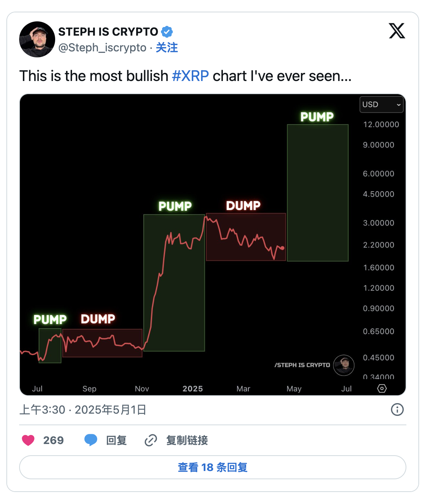Open the tweet info circle icon
This screenshot has width=430, height=504.
(397, 409)
